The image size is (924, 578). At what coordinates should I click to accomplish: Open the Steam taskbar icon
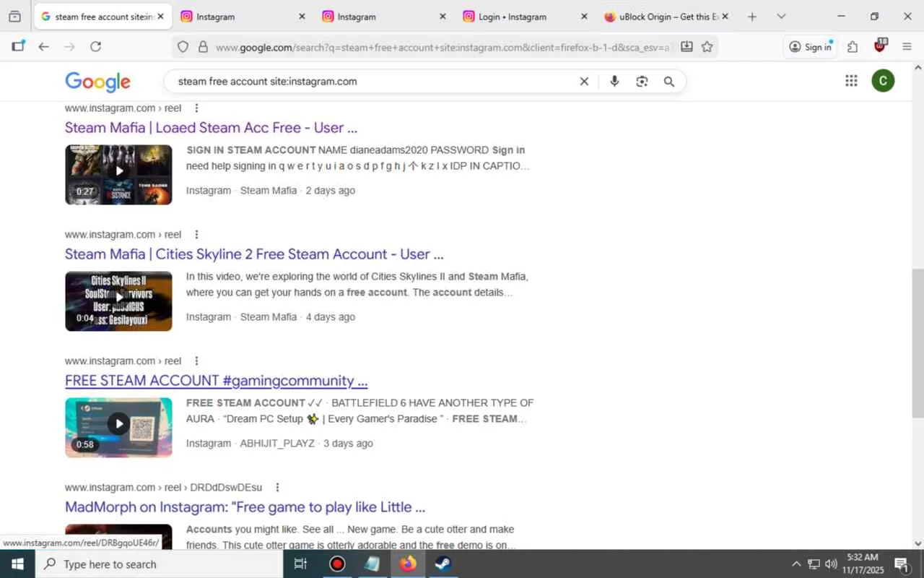pos(443,564)
